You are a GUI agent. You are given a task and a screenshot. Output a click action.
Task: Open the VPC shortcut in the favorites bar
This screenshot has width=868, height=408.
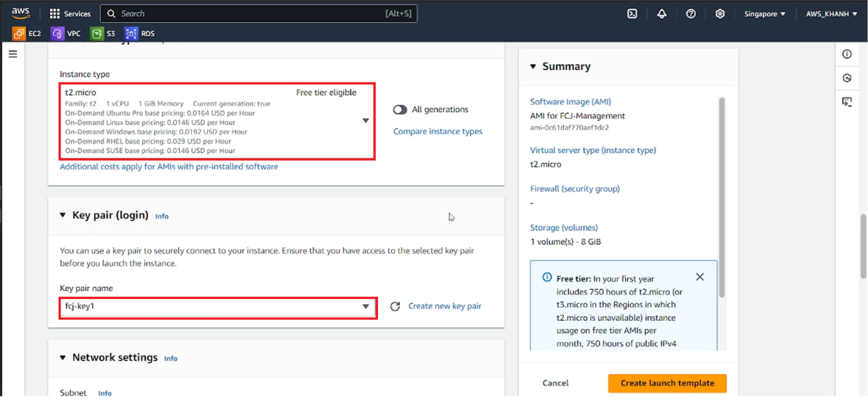[x=66, y=34]
